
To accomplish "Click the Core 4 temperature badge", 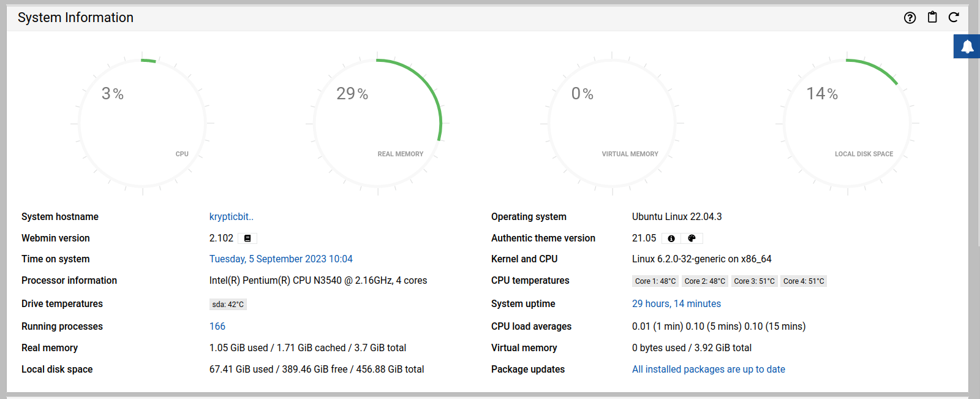I will tap(804, 281).
